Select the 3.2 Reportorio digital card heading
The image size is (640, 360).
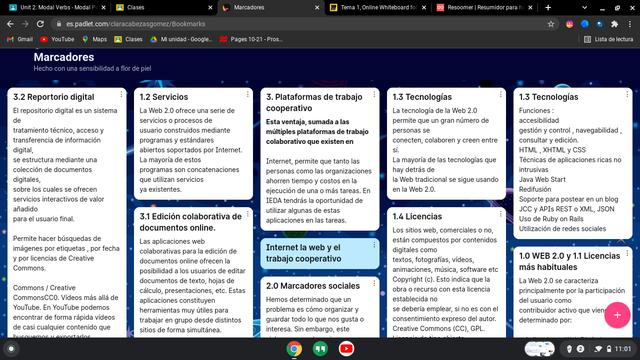53,97
